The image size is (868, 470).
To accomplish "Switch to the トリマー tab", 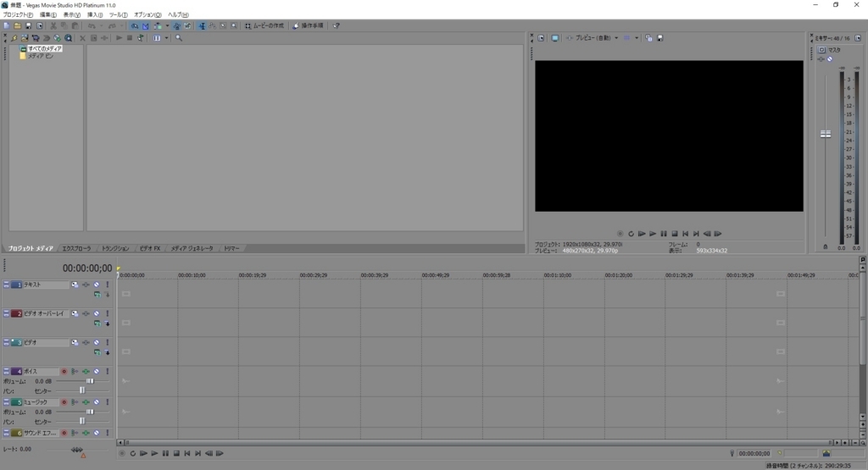I will click(231, 249).
